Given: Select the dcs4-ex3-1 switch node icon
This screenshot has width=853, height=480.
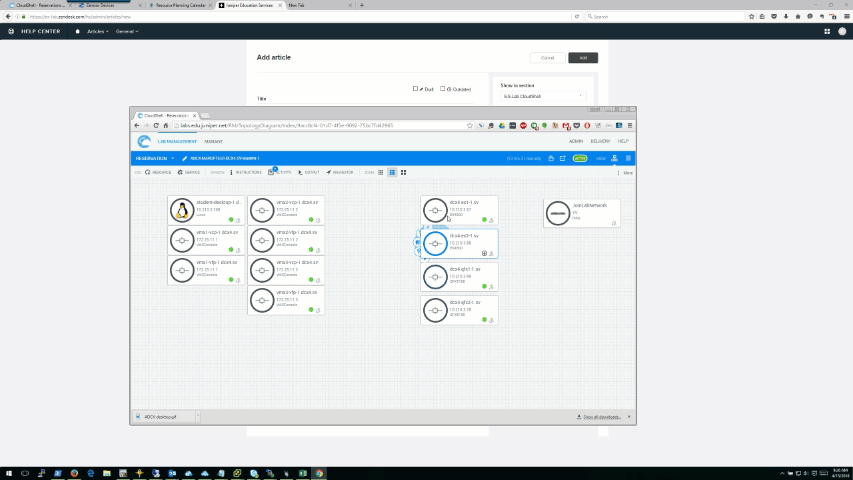Looking at the screenshot, I should click(434, 211).
